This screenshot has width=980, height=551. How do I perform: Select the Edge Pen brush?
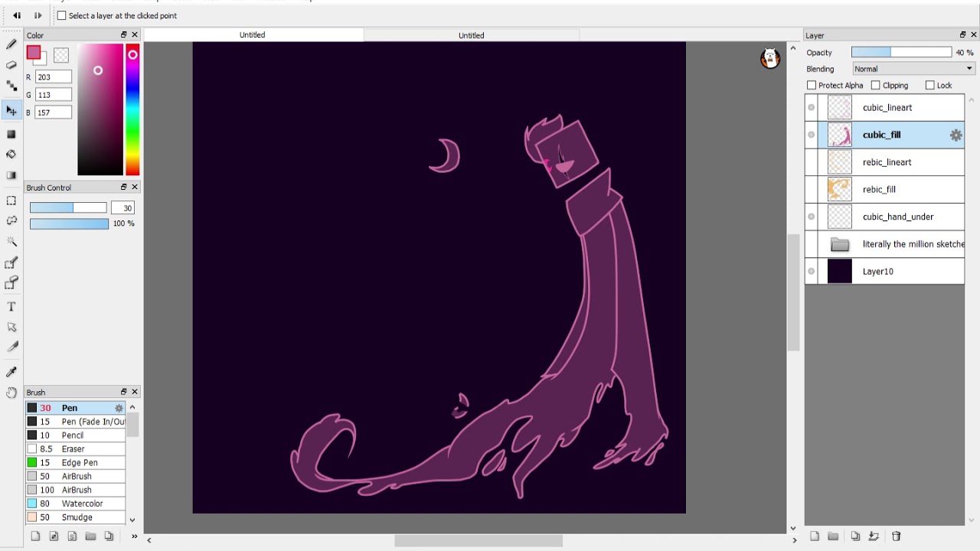(76, 463)
